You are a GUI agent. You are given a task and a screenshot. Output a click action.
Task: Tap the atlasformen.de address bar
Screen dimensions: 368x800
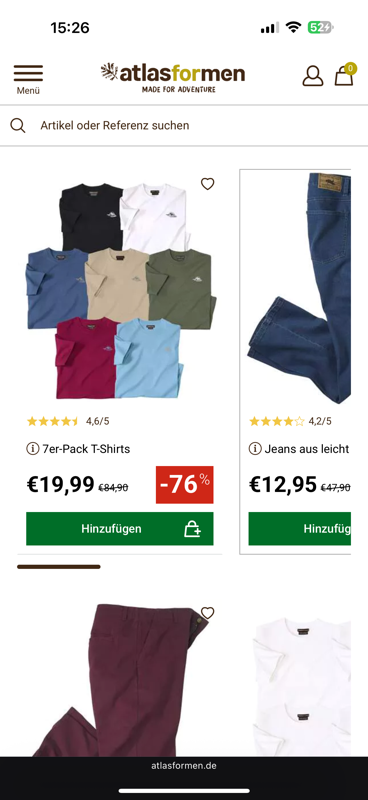[x=184, y=766]
